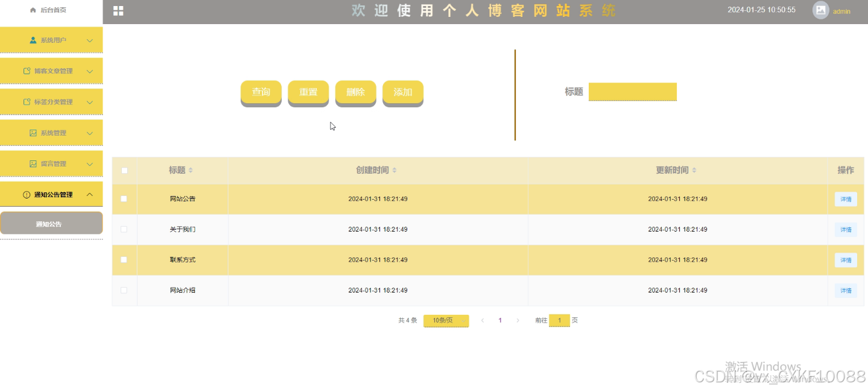Image resolution: width=868 pixels, height=392 pixels.
Task: Open the 博客文章管理 sidebar menu label
Action: pos(53,71)
